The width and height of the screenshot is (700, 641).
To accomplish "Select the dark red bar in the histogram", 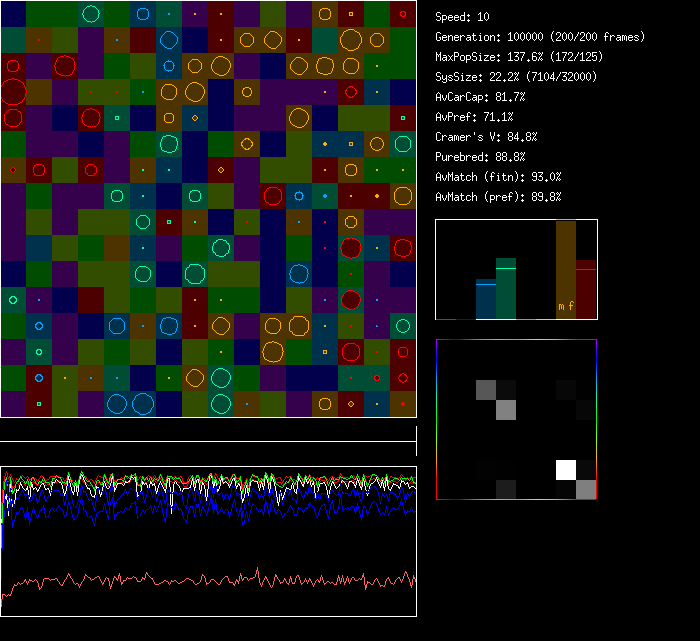I will point(586,290).
